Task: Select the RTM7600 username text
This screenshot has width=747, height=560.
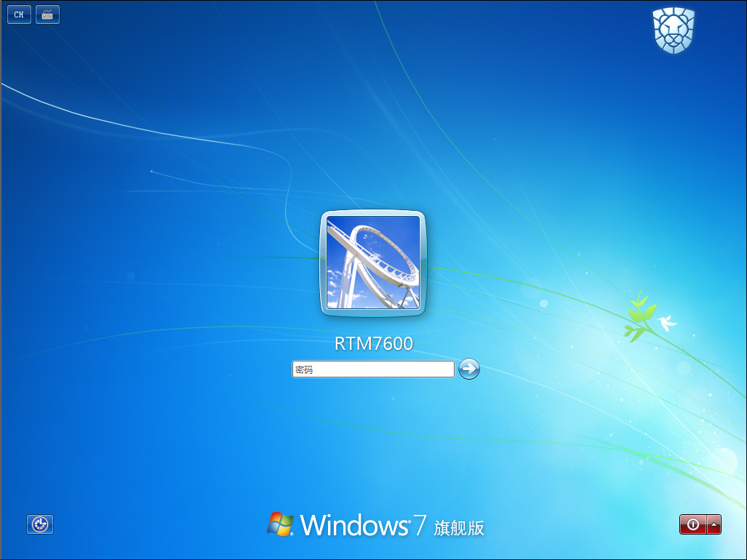Action: pos(374,343)
